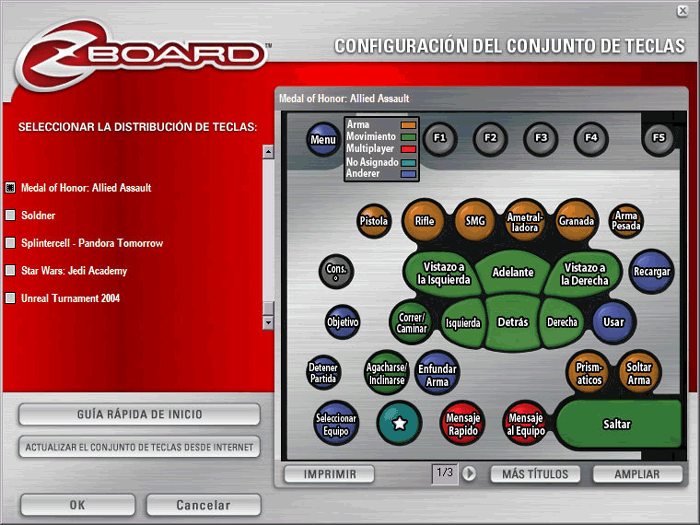Click the Detener Partida key
Screen dimensions: 700x525
click(323, 373)
